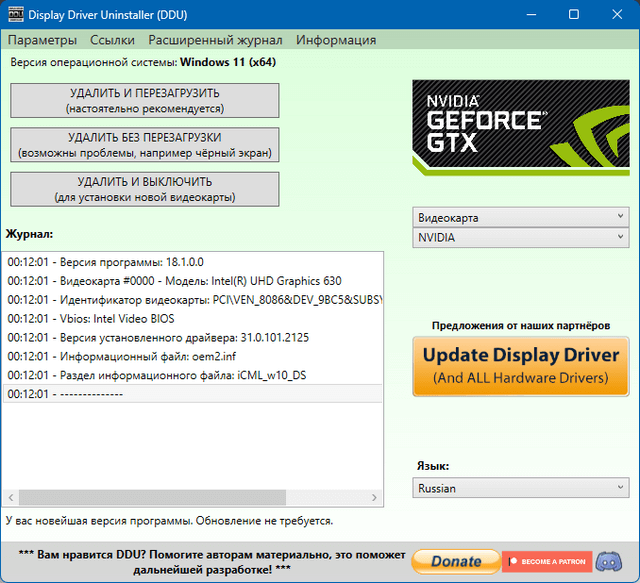640x583 pixels.
Task: Open the Информация menu
Action: (x=336, y=40)
